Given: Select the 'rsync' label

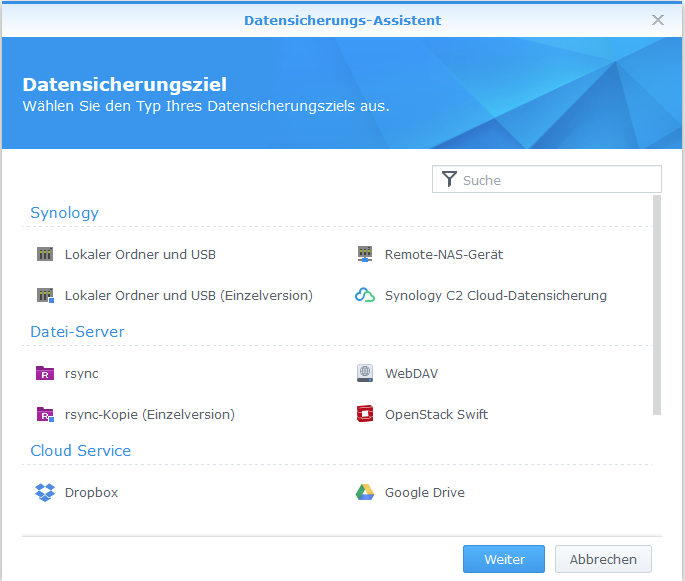Looking at the screenshot, I should click(82, 374).
